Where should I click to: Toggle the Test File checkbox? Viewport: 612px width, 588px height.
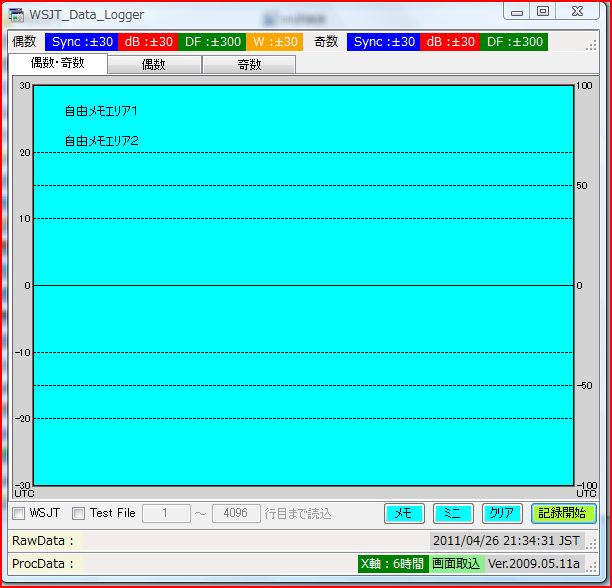78,514
